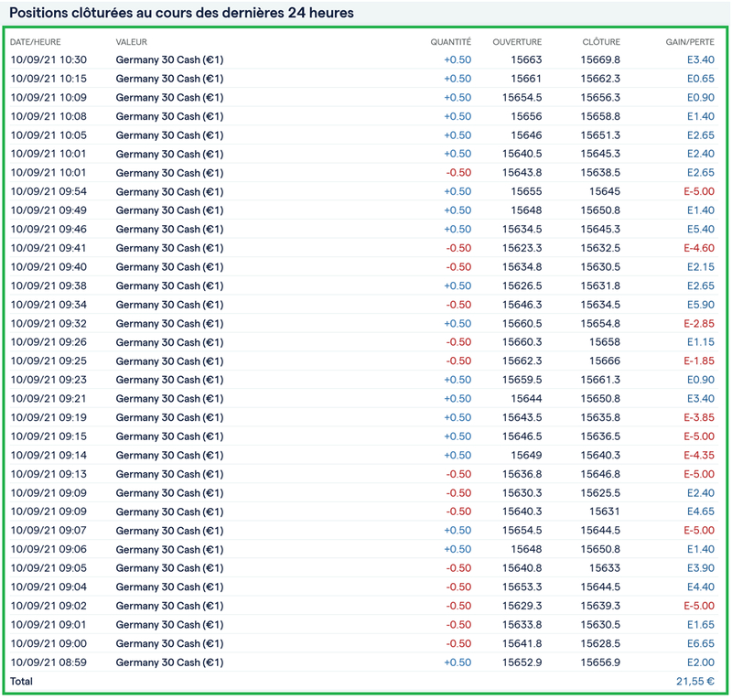Click opening price 15640.5

coord(522,154)
